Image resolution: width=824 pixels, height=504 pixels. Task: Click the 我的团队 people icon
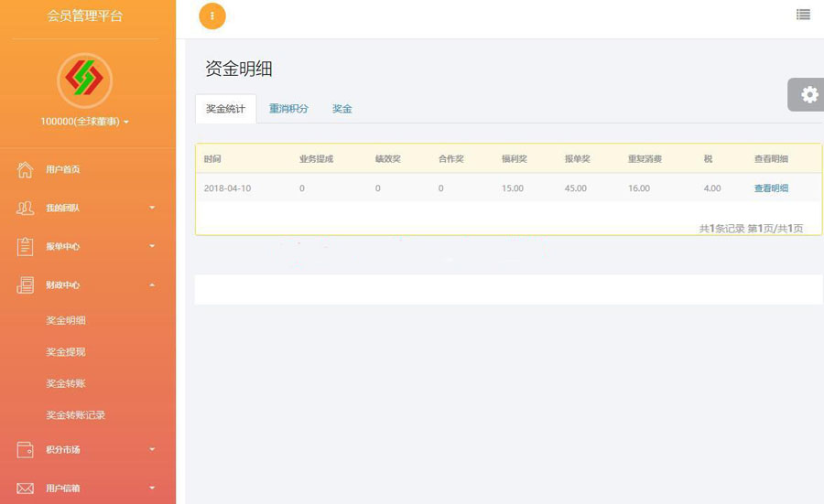(26, 208)
